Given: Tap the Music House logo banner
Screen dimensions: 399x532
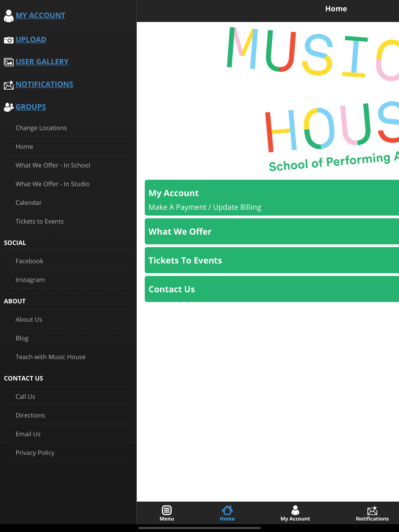Looking at the screenshot, I should click(272, 100).
